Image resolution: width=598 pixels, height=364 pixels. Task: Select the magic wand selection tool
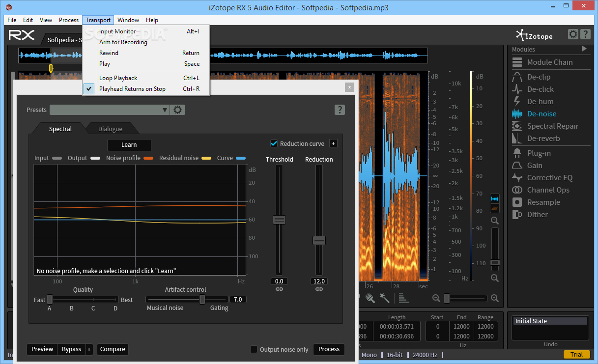(x=384, y=298)
